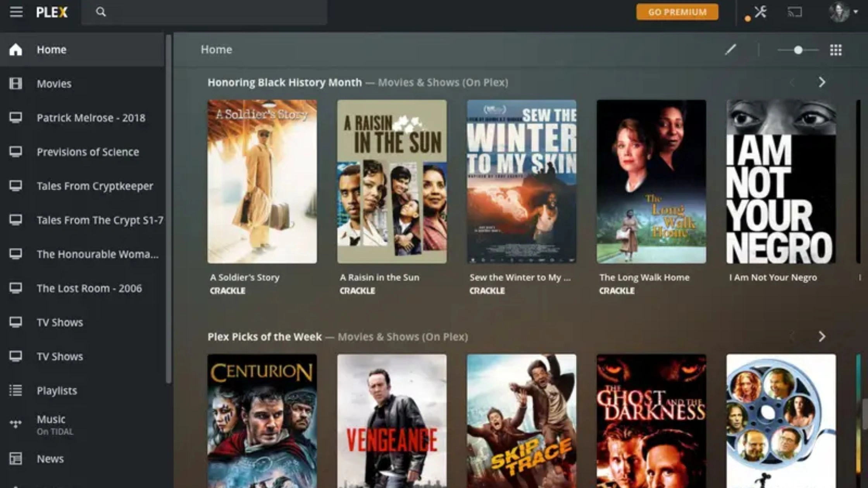Open Playlists from the sidebar

pos(57,390)
